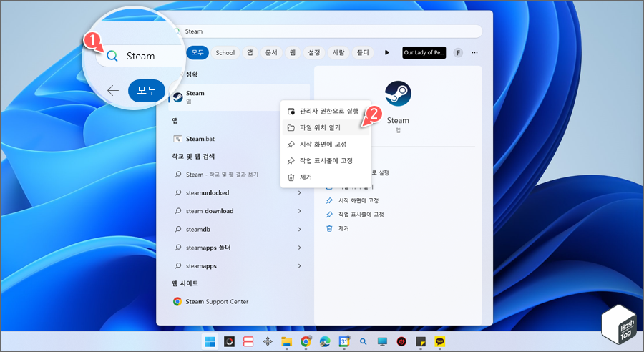Choose 관리자 권한으로 실행 from context menu
644x352 pixels.
(326, 112)
